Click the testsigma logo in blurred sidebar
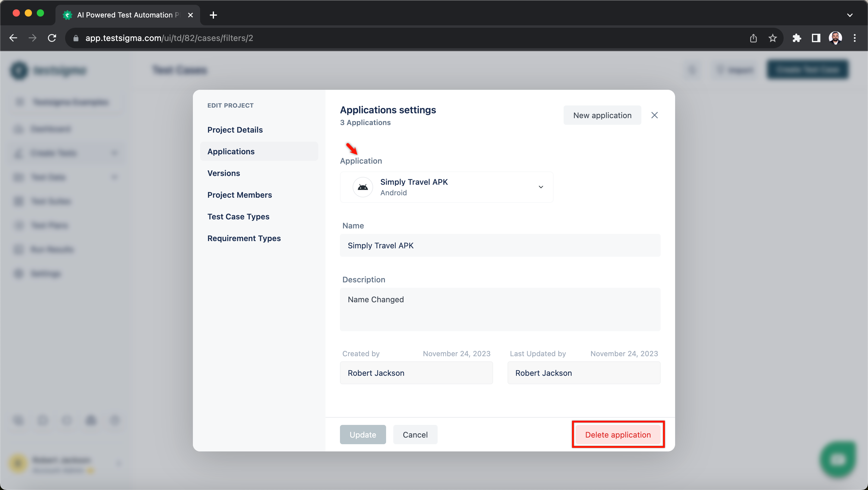Viewport: 868px width, 490px height. pos(48,71)
